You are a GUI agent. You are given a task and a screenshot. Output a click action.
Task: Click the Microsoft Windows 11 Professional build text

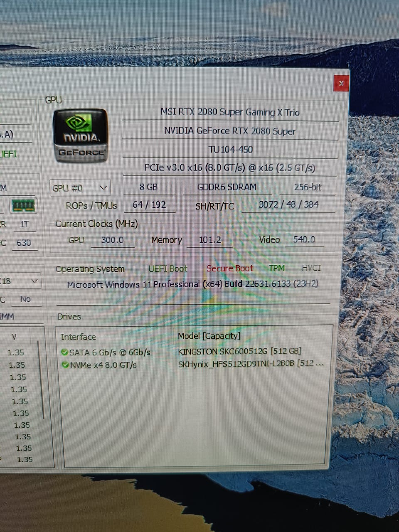coord(193,284)
